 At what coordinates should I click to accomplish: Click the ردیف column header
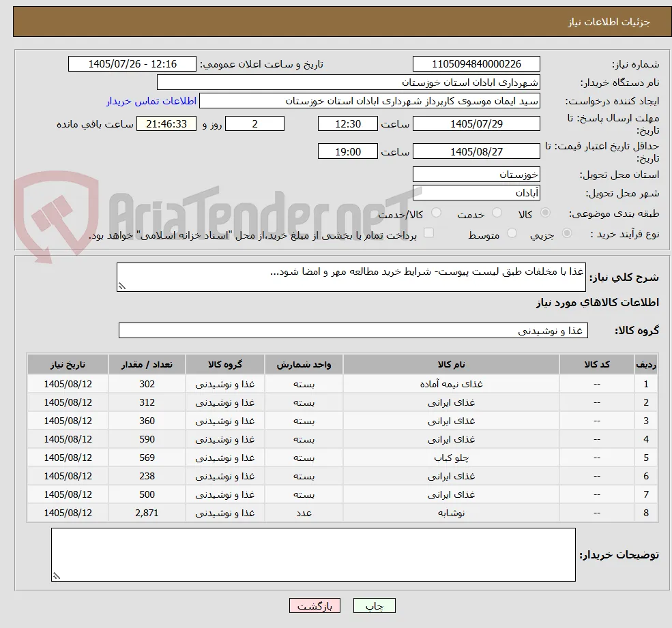click(x=646, y=365)
